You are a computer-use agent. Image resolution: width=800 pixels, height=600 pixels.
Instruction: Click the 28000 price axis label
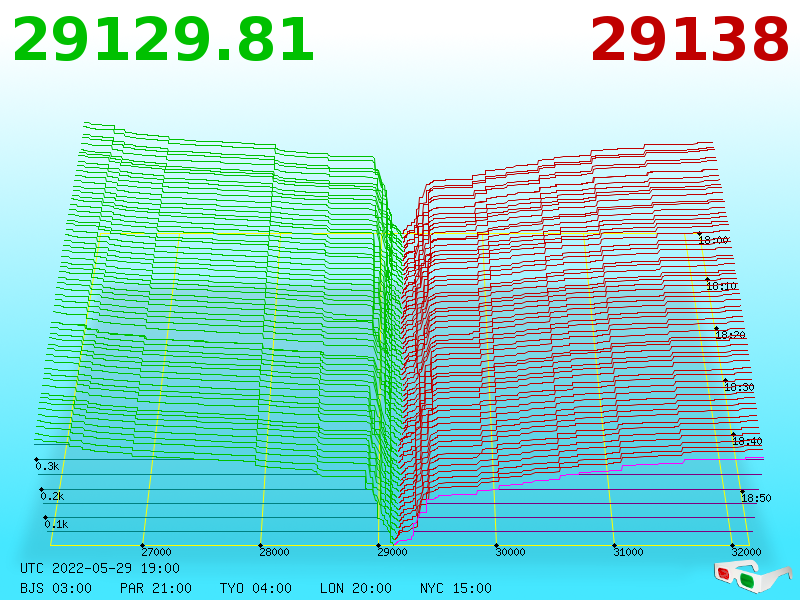[274, 552]
